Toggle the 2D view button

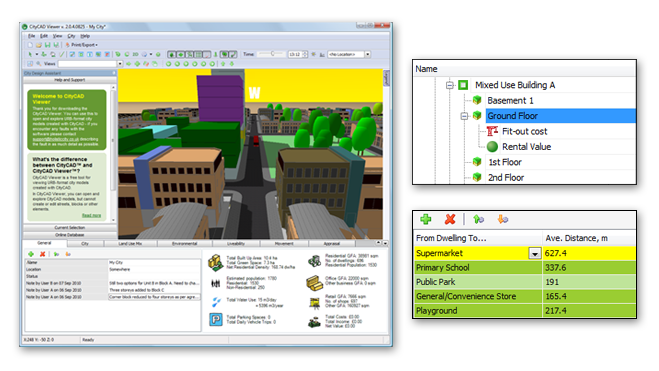coord(135,54)
